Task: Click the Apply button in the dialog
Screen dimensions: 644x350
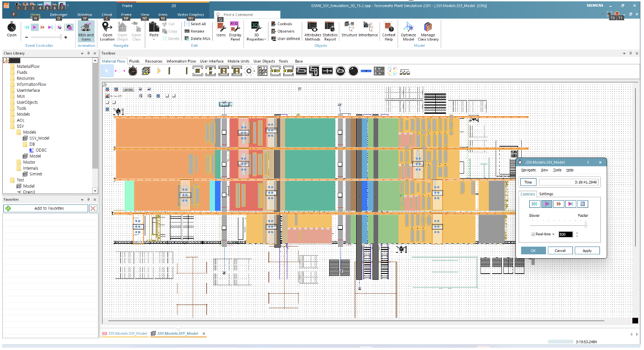Action: pos(587,251)
